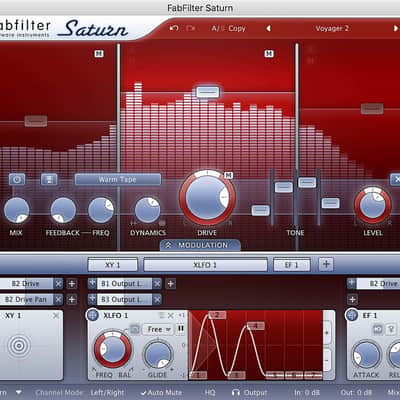Image resolution: width=400 pixels, height=400 pixels.
Task: Remove the B1 Output L modulation slot
Action: [157, 284]
